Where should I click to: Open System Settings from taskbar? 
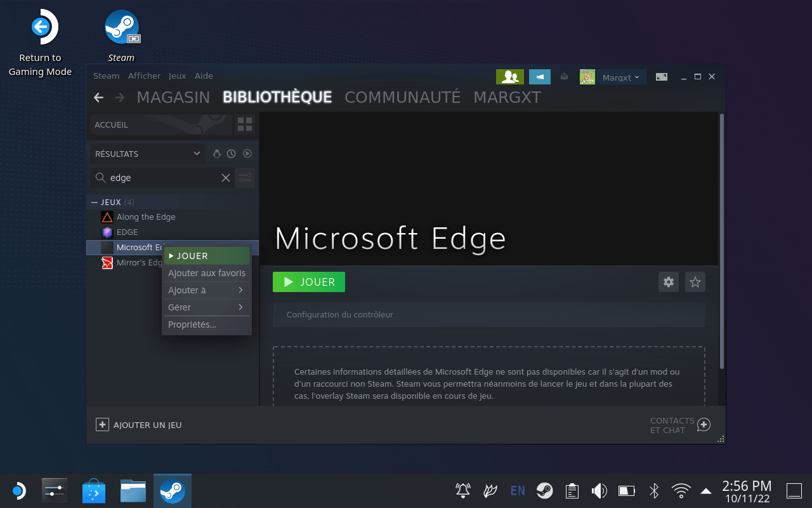(x=55, y=491)
